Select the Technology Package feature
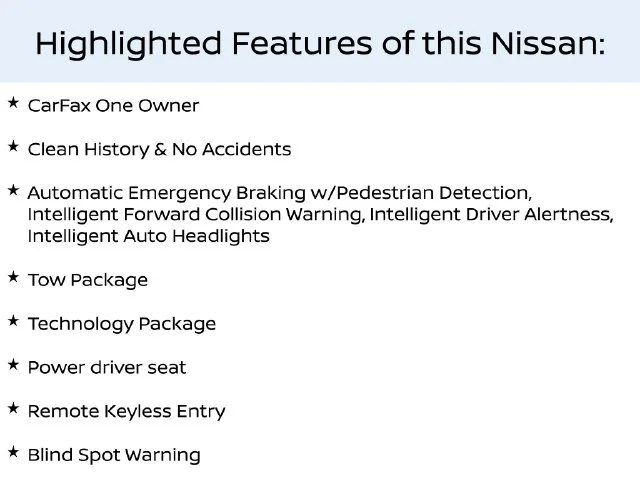 click(122, 324)
